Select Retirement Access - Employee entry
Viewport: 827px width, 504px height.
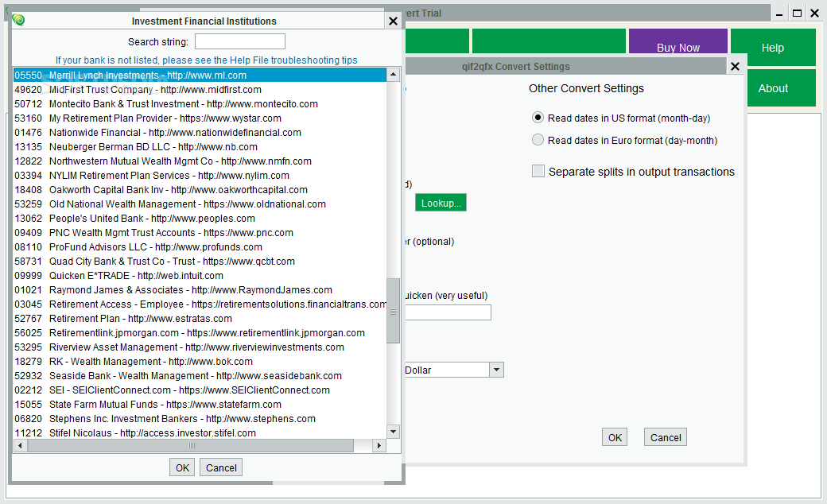pyautogui.click(x=200, y=304)
